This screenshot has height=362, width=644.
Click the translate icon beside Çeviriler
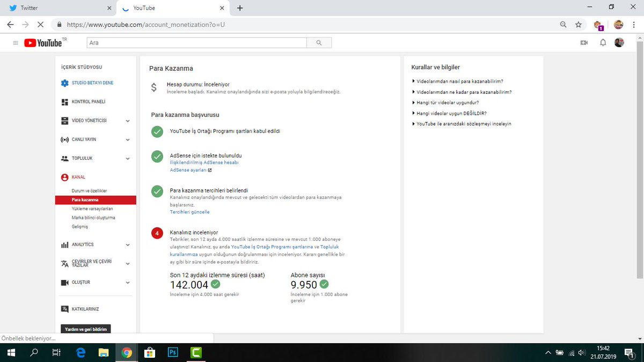[65, 263]
